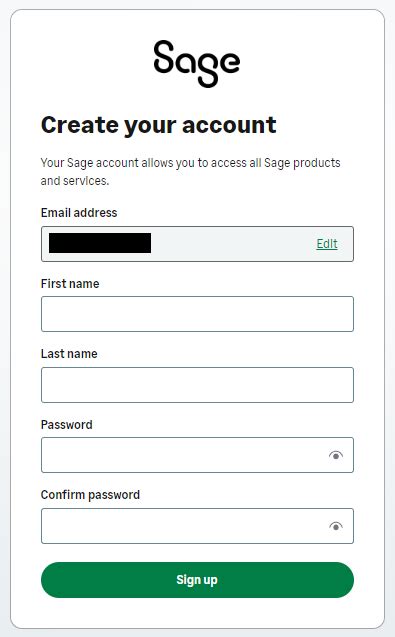The width and height of the screenshot is (395, 637).
Task: Click the Last name label
Action: click(69, 354)
